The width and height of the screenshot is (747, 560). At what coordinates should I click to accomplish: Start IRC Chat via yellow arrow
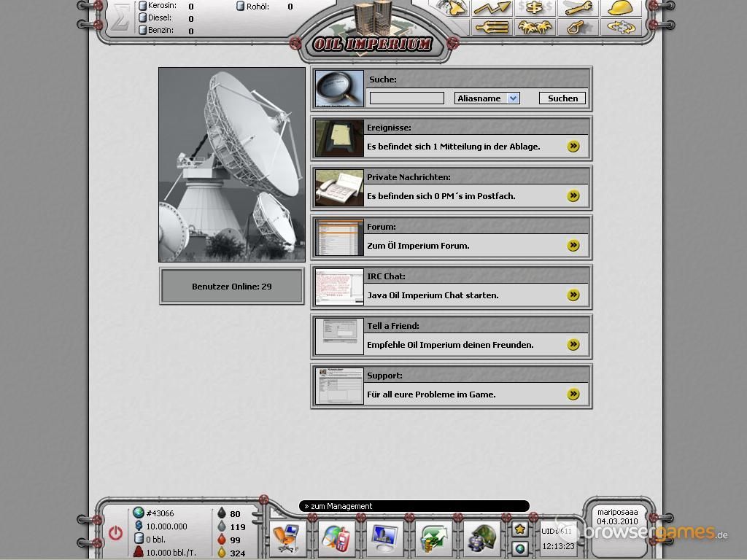click(573, 295)
